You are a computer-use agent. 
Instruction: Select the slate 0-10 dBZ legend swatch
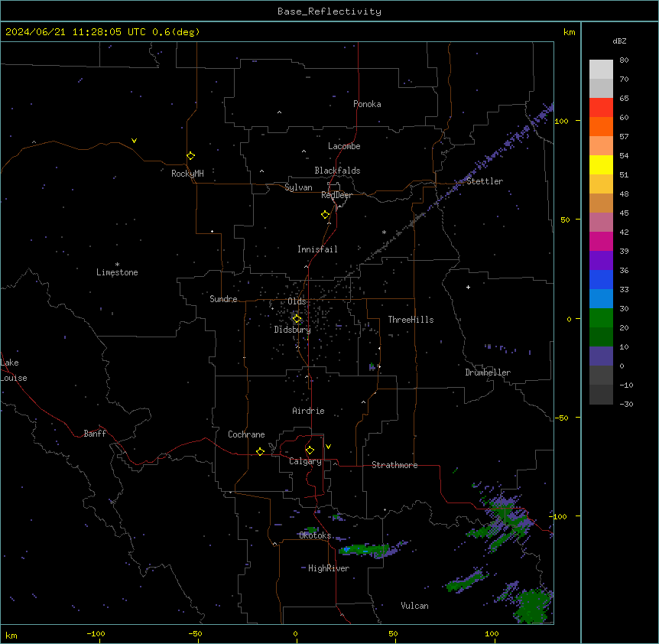(601, 356)
